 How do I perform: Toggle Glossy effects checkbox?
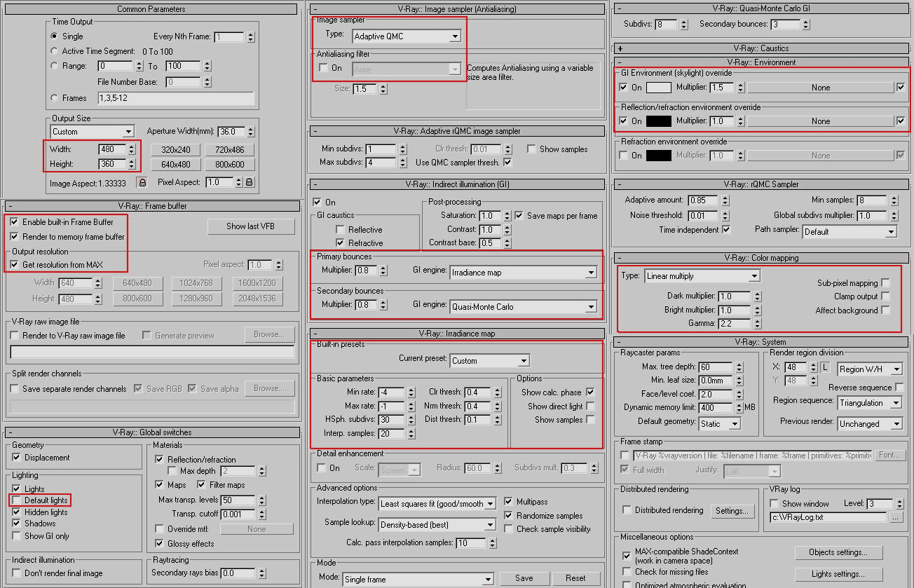[159, 544]
